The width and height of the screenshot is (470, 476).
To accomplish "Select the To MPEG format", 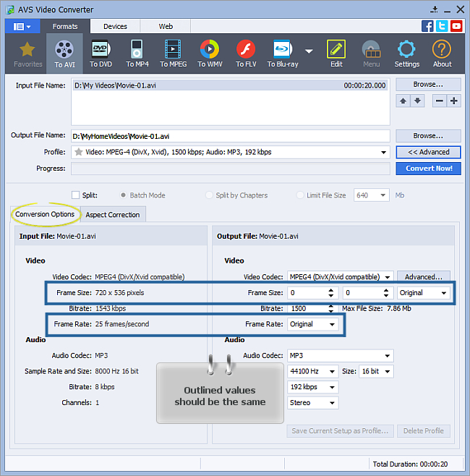I will [174, 54].
